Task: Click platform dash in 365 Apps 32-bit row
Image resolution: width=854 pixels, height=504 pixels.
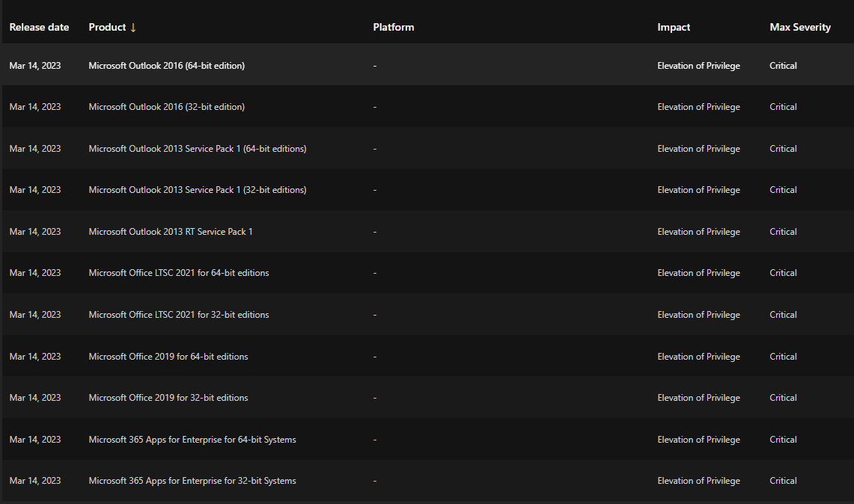Action: 375,481
